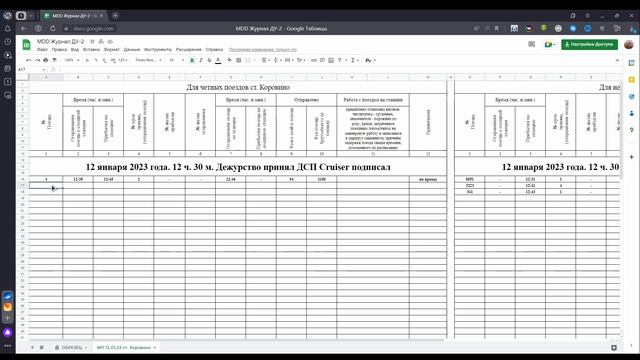
Task: Open the Правка menu
Action: (x=59, y=49)
